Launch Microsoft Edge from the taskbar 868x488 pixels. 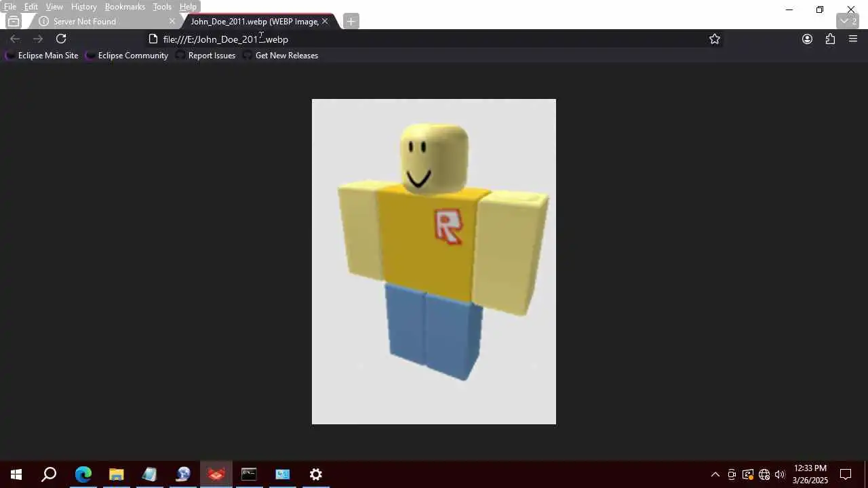[x=83, y=474]
